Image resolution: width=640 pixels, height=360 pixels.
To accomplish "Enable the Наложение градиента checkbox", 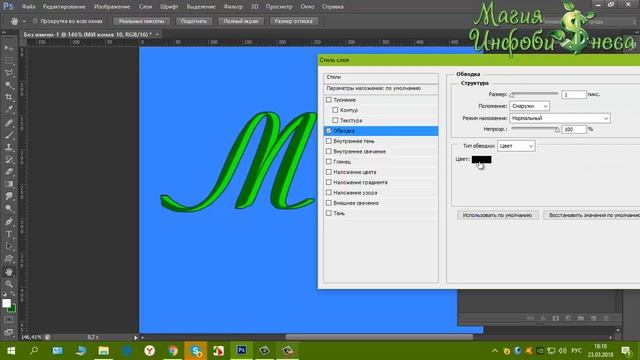I will 329,182.
